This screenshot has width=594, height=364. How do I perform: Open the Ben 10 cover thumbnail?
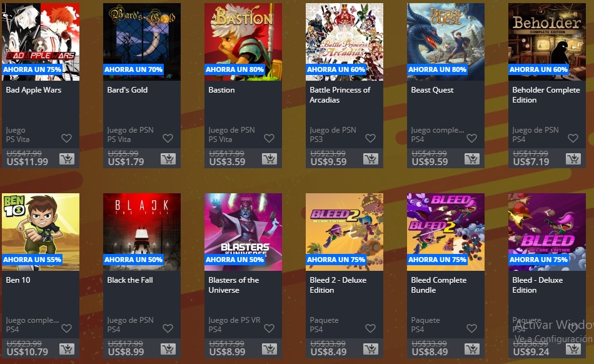pyautogui.click(x=41, y=232)
